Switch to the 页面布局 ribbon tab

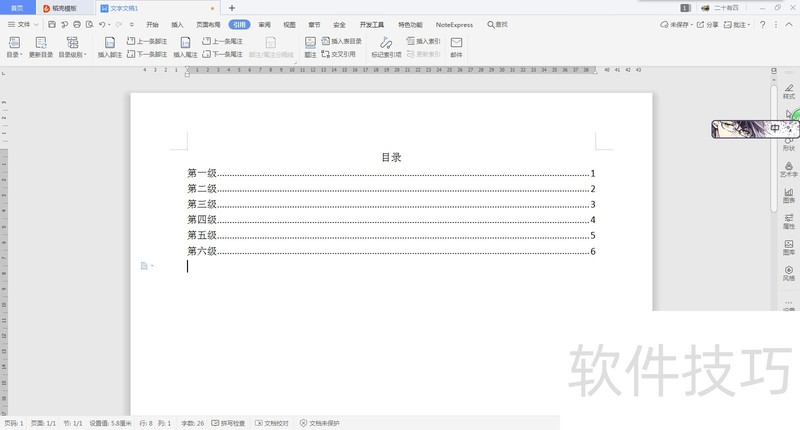tap(208, 24)
